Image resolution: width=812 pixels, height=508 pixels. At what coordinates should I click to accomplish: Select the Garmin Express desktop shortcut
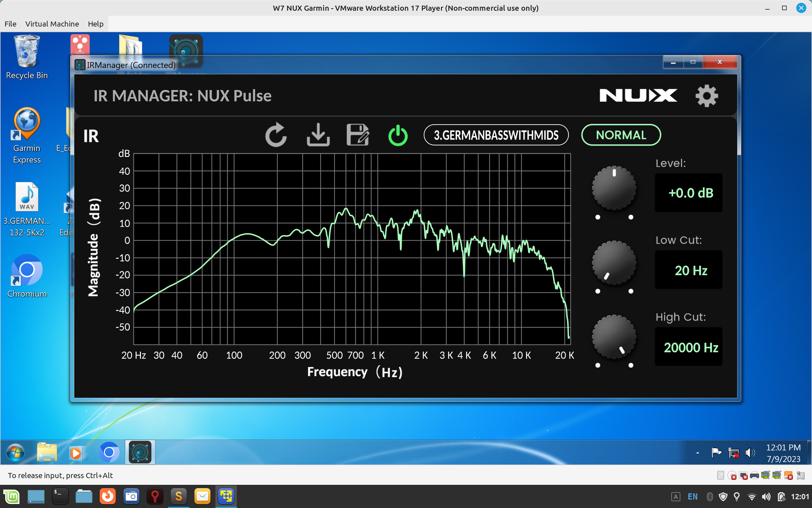coord(27,136)
